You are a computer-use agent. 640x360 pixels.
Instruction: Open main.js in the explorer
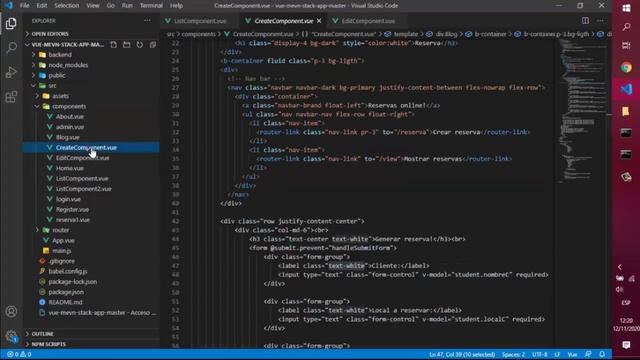pyautogui.click(x=62, y=251)
